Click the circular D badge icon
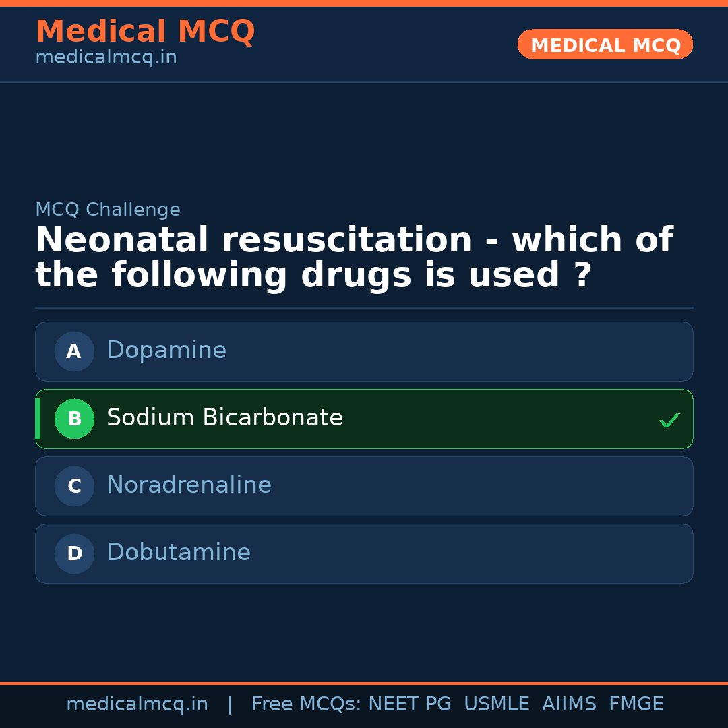The width and height of the screenshot is (728, 728). [74, 553]
